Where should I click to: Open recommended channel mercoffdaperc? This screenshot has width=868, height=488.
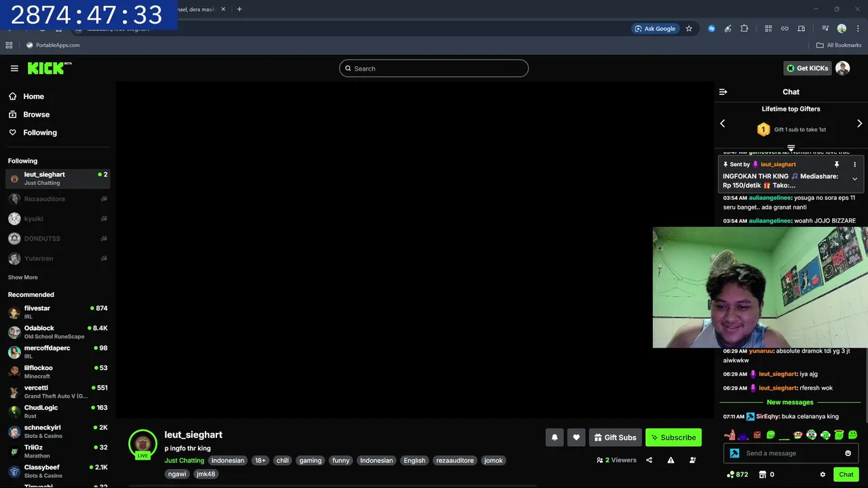tap(58, 352)
